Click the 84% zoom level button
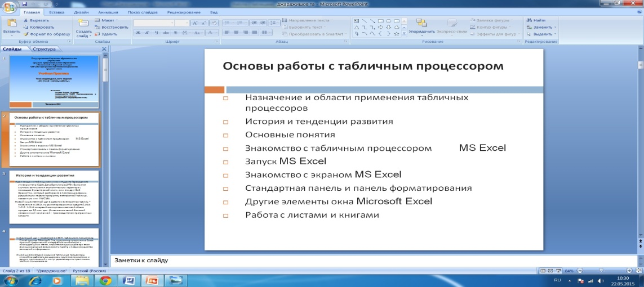Image resolution: width=644 pixels, height=287 pixels. 569,271
